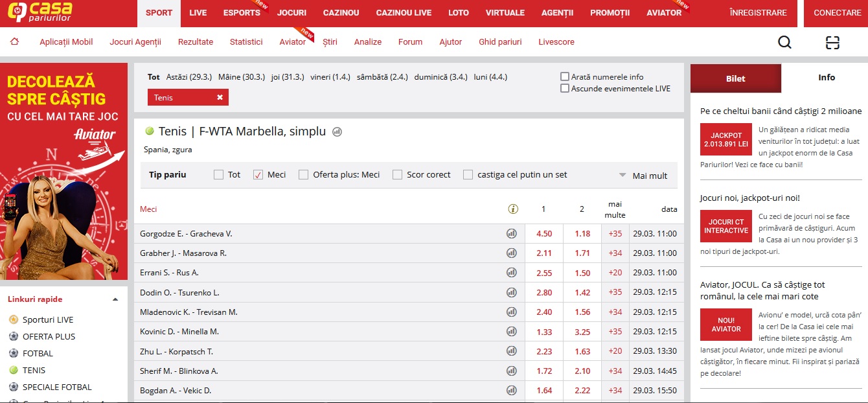Click the TENIS ball icon in sidebar
Viewport: 868px width, 403px height.
(14, 370)
